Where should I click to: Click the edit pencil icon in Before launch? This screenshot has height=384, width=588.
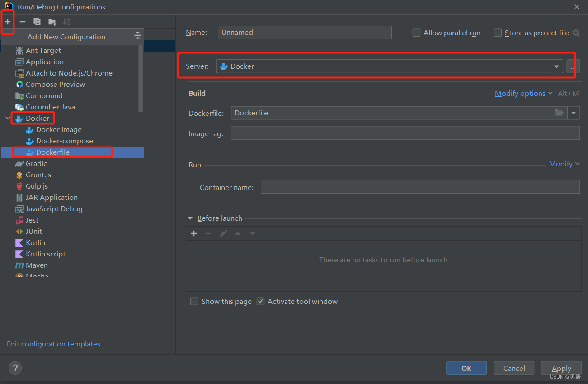[223, 233]
